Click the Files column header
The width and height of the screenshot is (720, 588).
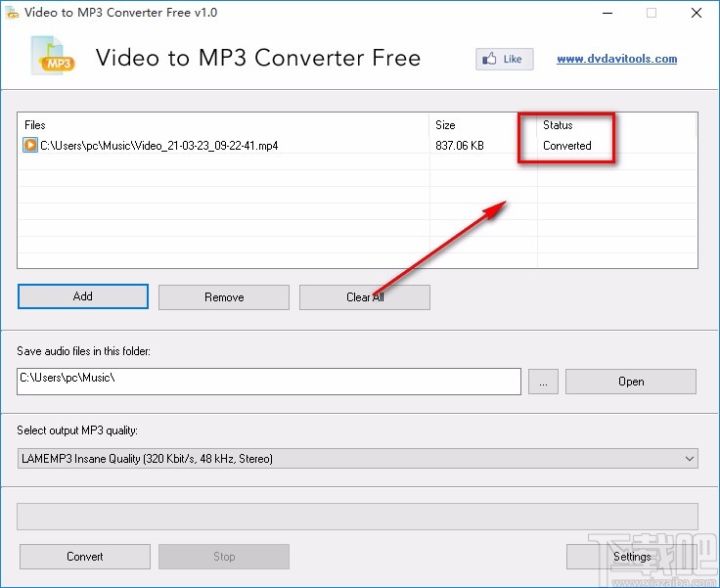click(224, 125)
